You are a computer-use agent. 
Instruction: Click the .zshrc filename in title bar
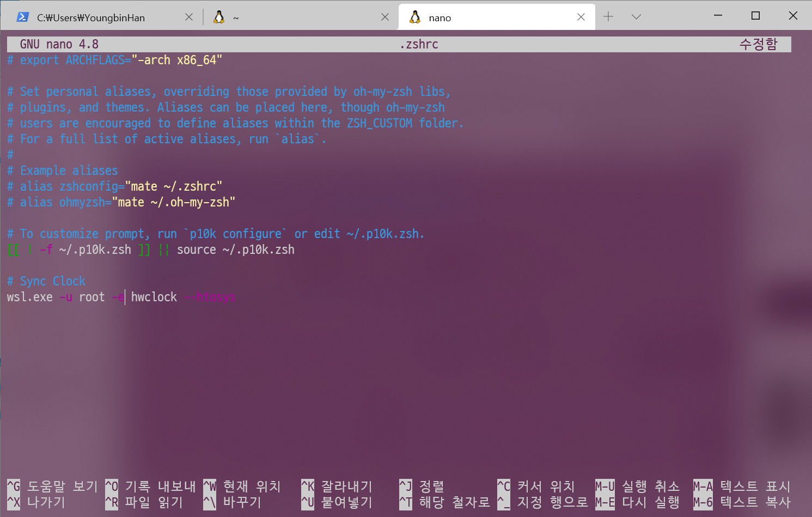pyautogui.click(x=419, y=44)
